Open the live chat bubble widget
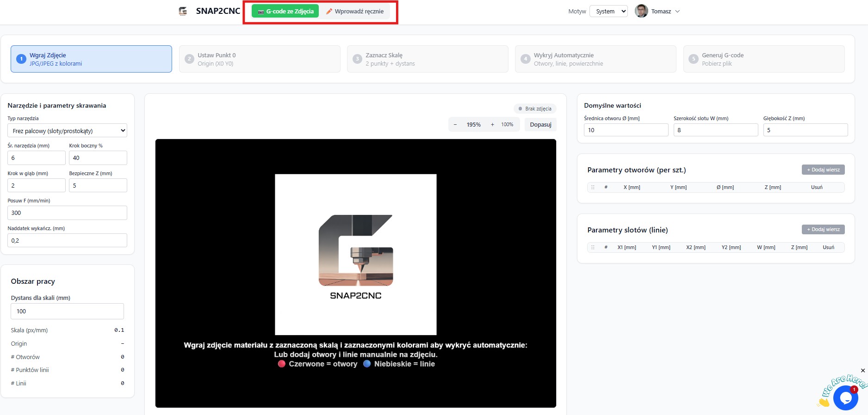The height and width of the screenshot is (415, 868). click(845, 397)
